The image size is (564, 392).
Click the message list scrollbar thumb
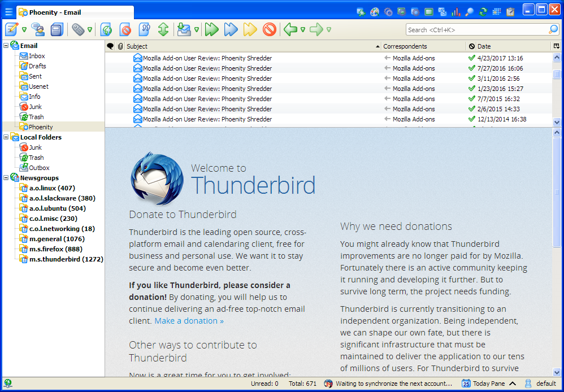(x=557, y=74)
